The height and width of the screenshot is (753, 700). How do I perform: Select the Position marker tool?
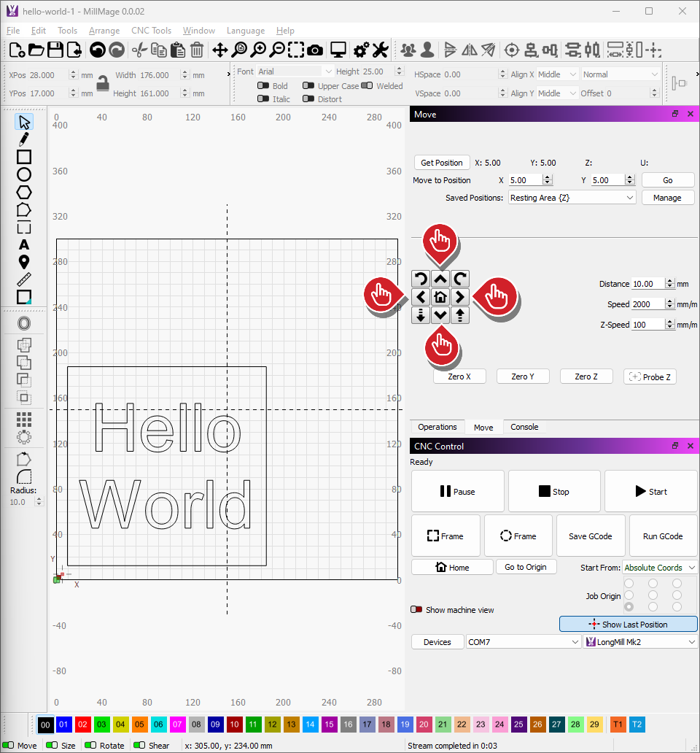24,262
